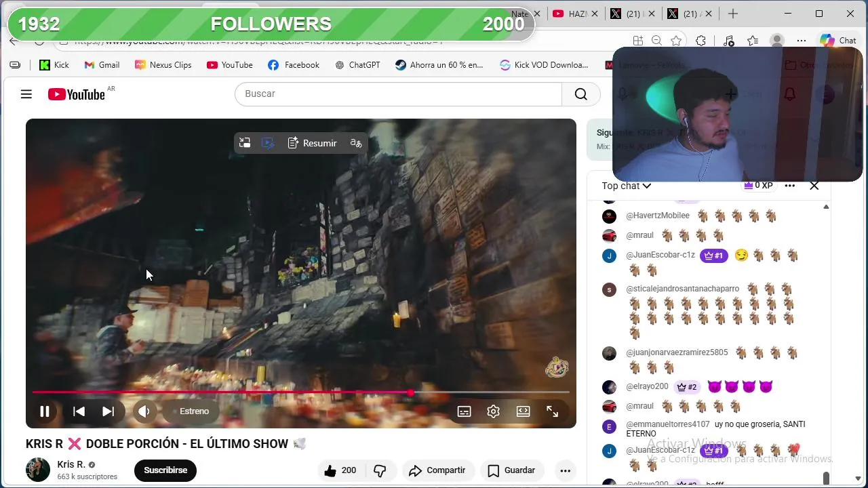Open the Copilot Chat button
This screenshot has width=868, height=488.
pos(838,41)
